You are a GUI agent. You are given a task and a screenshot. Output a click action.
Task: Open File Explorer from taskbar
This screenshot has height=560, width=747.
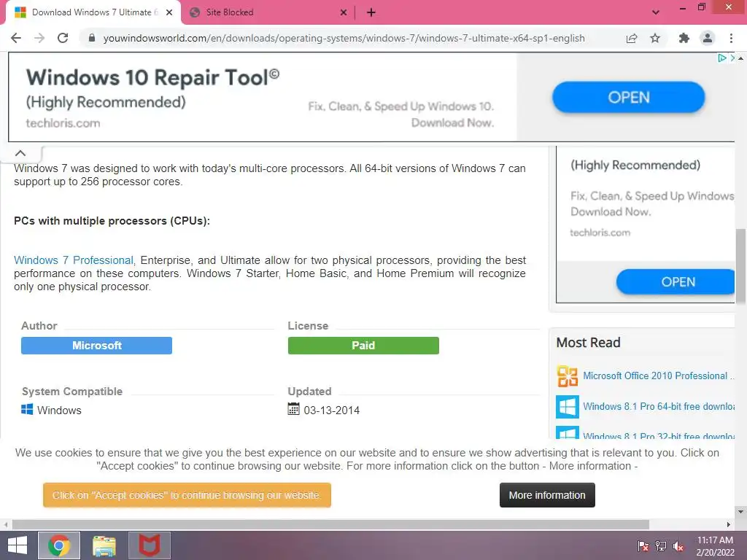pyautogui.click(x=104, y=545)
